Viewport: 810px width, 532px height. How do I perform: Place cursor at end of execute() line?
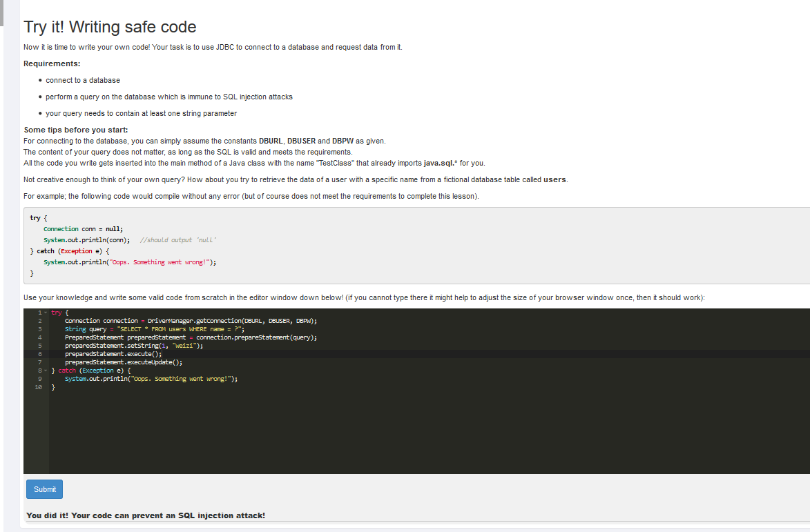click(162, 354)
